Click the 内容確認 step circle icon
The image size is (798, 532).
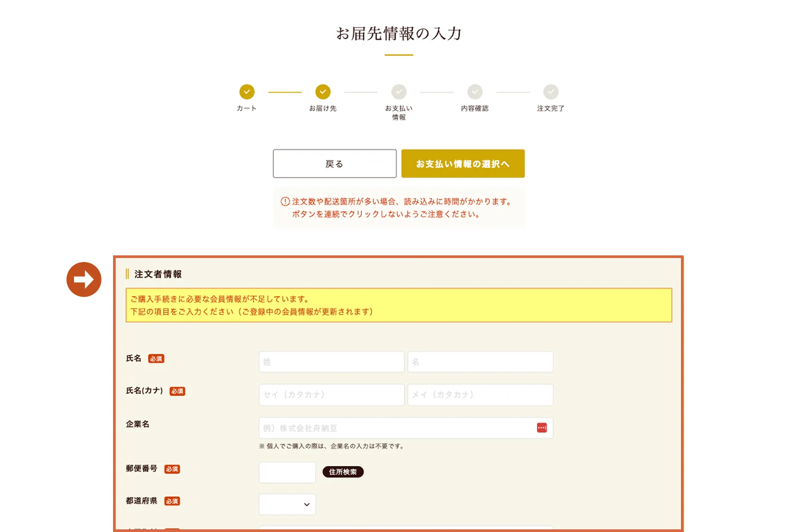pos(475,92)
